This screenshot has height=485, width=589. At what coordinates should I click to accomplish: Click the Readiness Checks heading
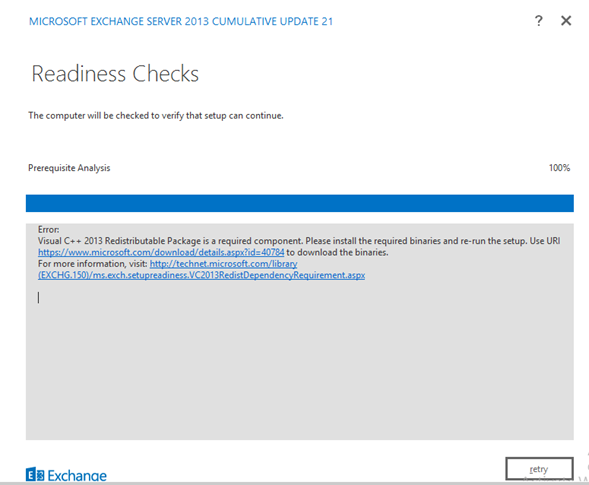pyautogui.click(x=115, y=74)
